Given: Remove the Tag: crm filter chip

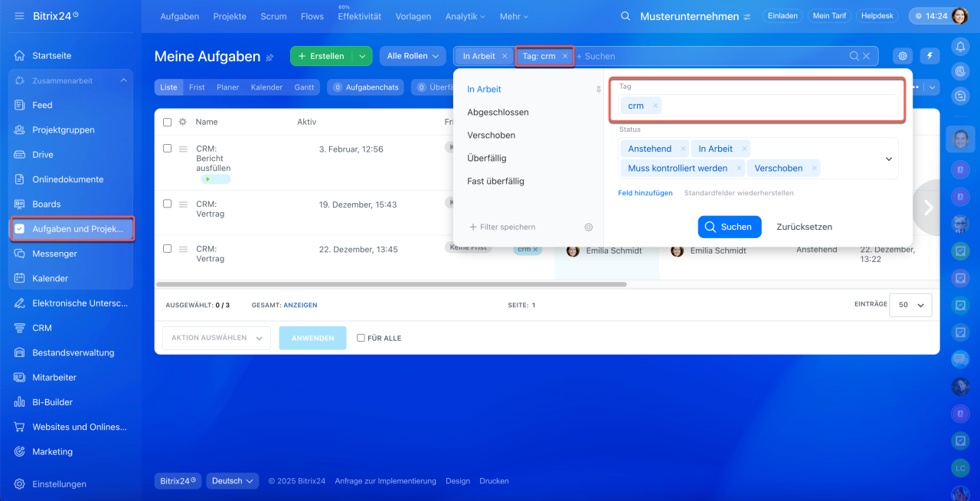Looking at the screenshot, I should pos(565,56).
